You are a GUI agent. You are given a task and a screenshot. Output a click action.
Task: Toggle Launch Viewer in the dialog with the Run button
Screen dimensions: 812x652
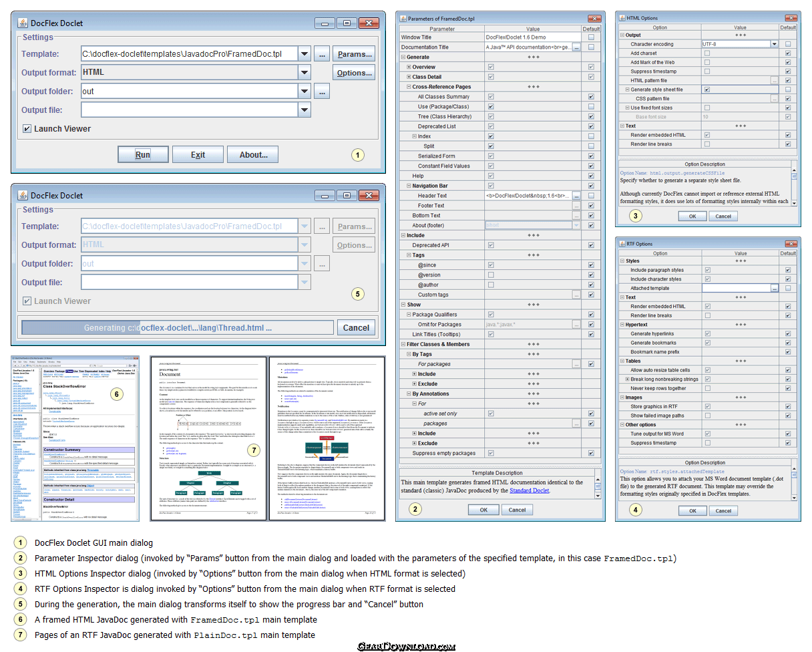pyautogui.click(x=27, y=129)
